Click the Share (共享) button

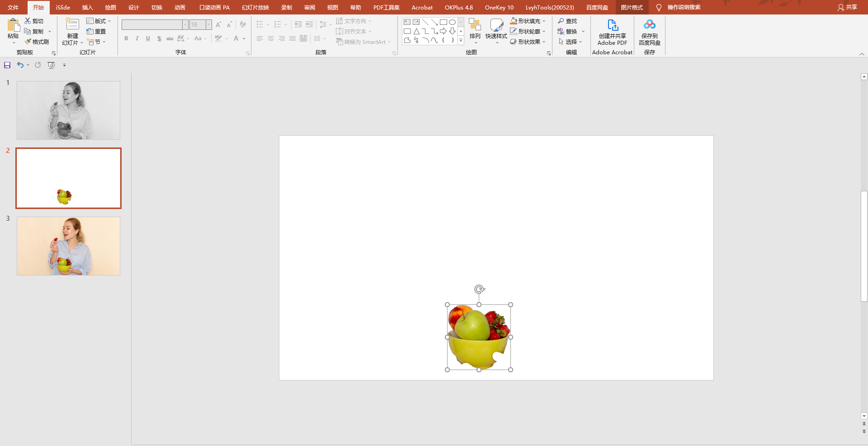pyautogui.click(x=847, y=7)
